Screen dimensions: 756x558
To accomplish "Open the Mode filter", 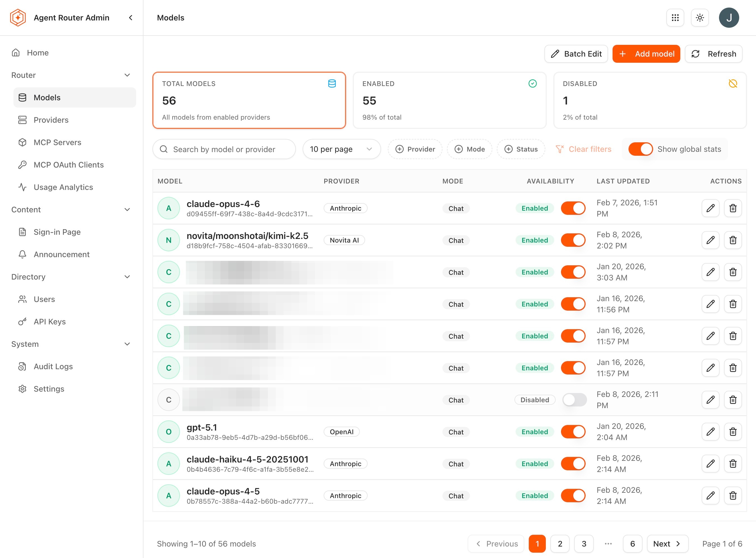I will coord(469,149).
